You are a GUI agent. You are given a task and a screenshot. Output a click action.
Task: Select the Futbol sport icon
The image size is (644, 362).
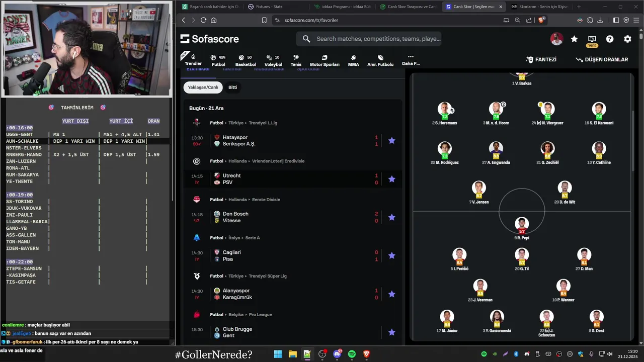218,61
